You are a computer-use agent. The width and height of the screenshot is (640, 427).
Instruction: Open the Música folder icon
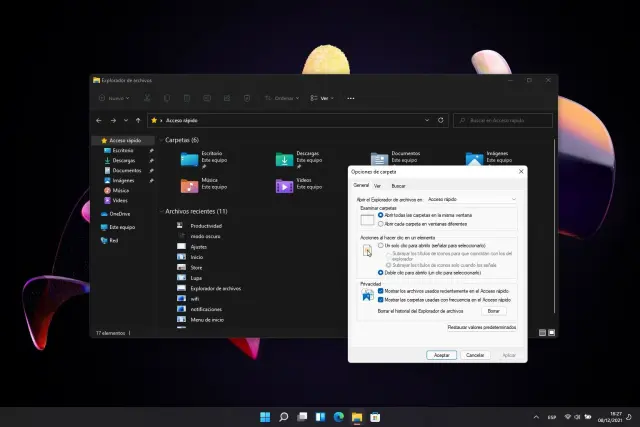click(x=189, y=185)
